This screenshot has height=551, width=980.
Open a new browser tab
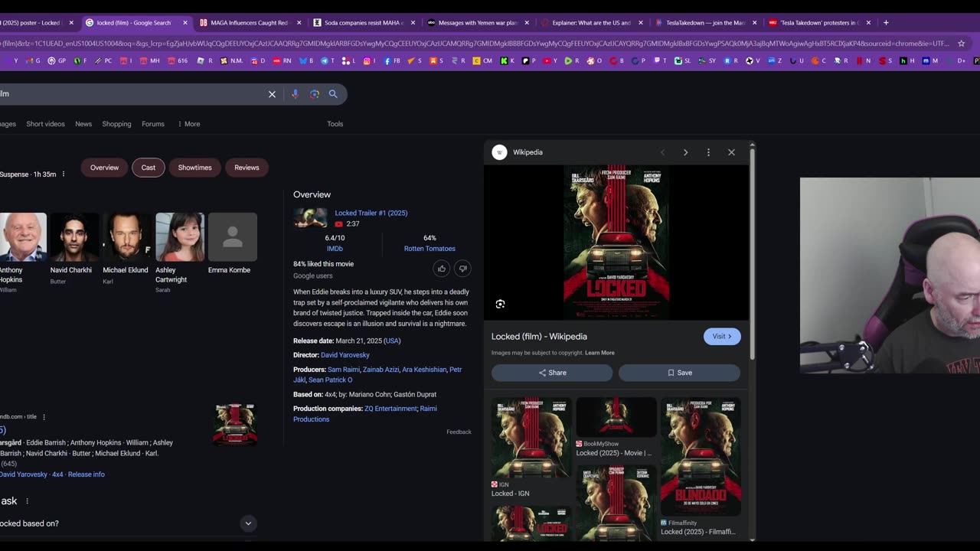[x=886, y=23]
